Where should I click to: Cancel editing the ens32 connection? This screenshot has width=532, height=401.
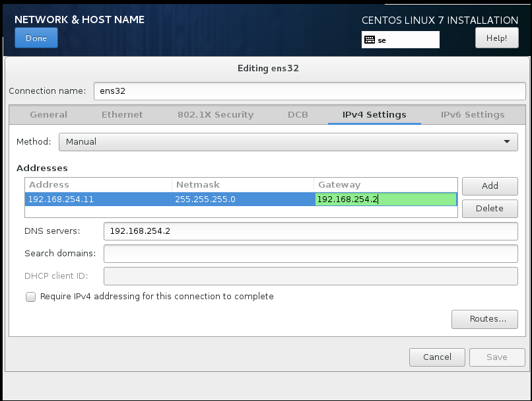[x=436, y=357]
